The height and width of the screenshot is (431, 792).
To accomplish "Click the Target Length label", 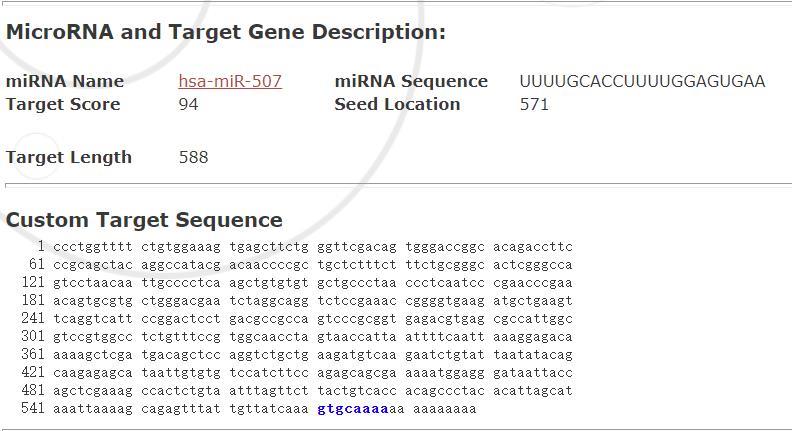I will click(69, 157).
